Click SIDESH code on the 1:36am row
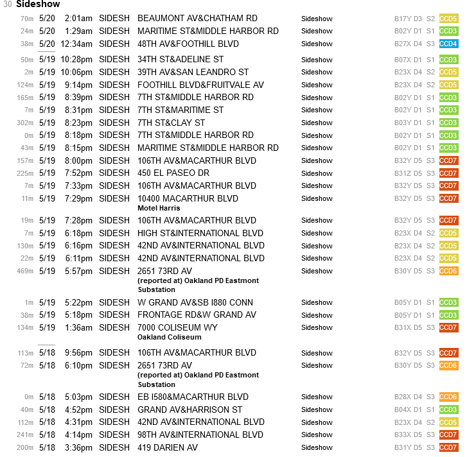476x457 pixels. 114,327
